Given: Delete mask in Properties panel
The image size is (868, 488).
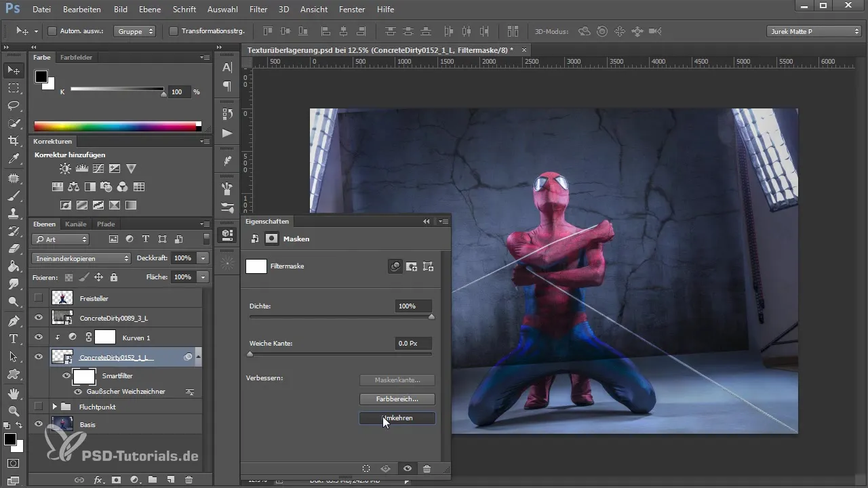Looking at the screenshot, I should tap(427, 468).
